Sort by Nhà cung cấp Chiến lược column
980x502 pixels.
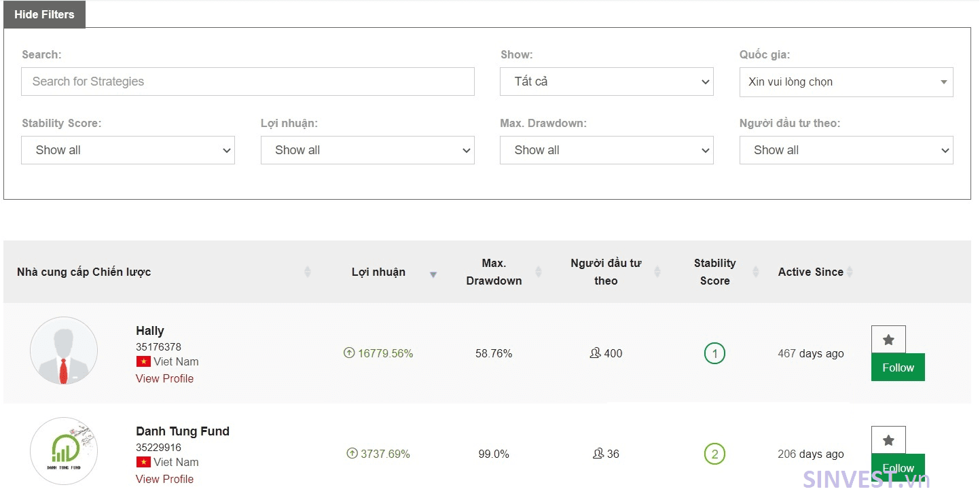307,272
